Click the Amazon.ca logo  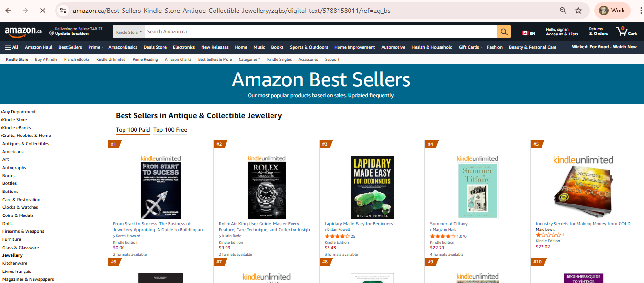coord(23,32)
